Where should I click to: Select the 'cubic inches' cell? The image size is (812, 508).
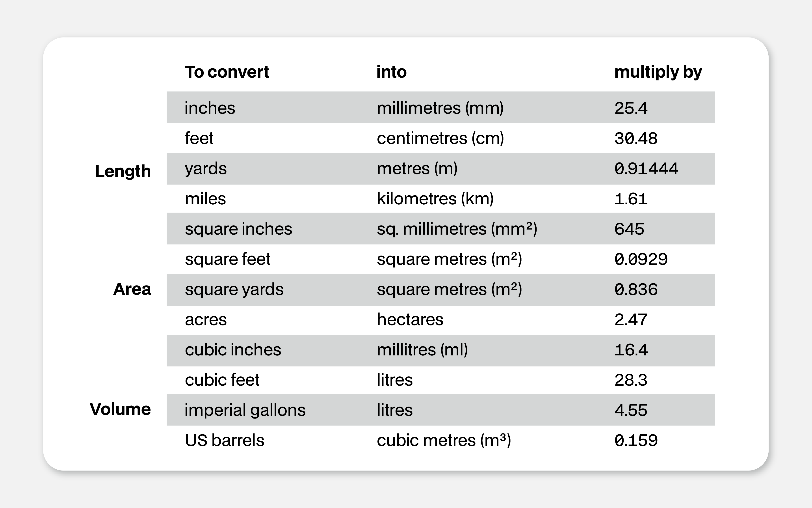[x=233, y=350]
